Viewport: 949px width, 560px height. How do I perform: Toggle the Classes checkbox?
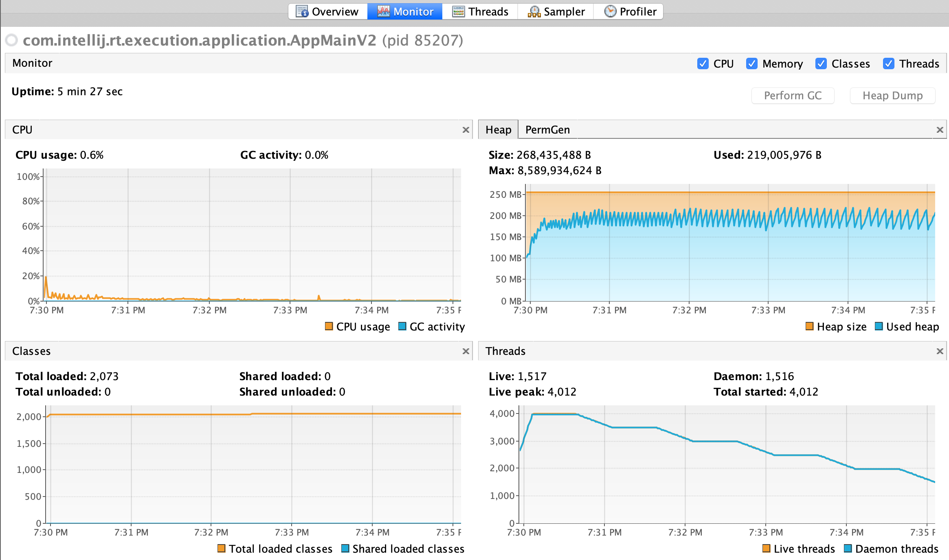(821, 63)
